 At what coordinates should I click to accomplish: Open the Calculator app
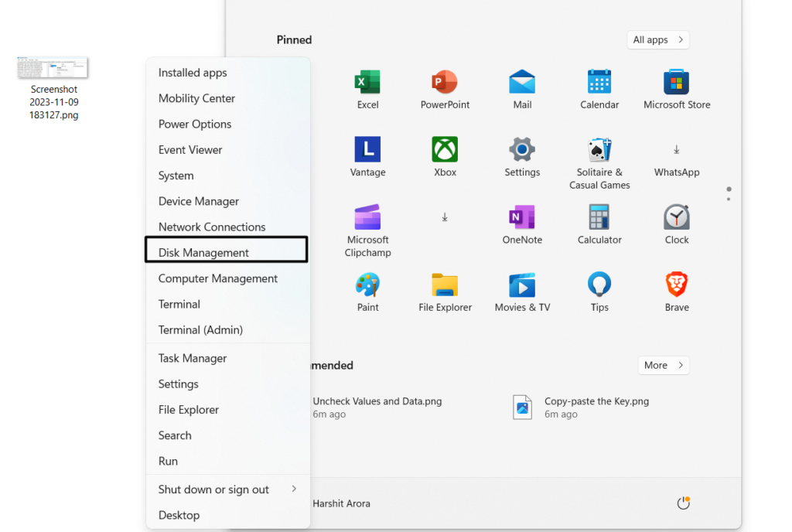pyautogui.click(x=599, y=218)
